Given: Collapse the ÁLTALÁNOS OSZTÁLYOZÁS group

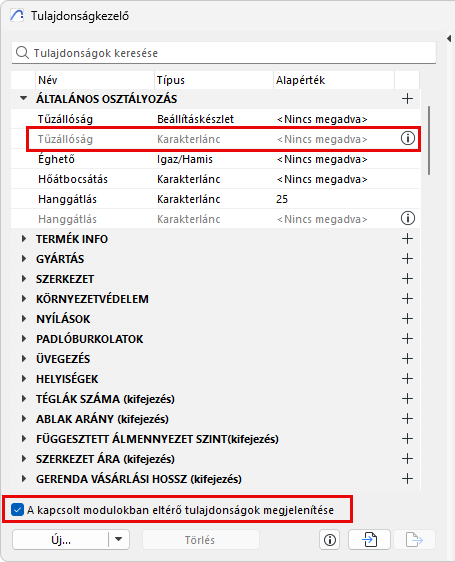Looking at the screenshot, I should click(24, 98).
